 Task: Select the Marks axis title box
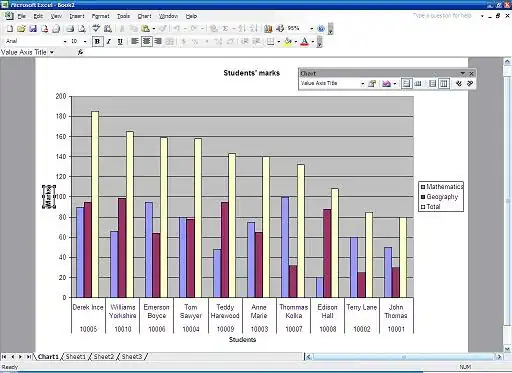49,197
